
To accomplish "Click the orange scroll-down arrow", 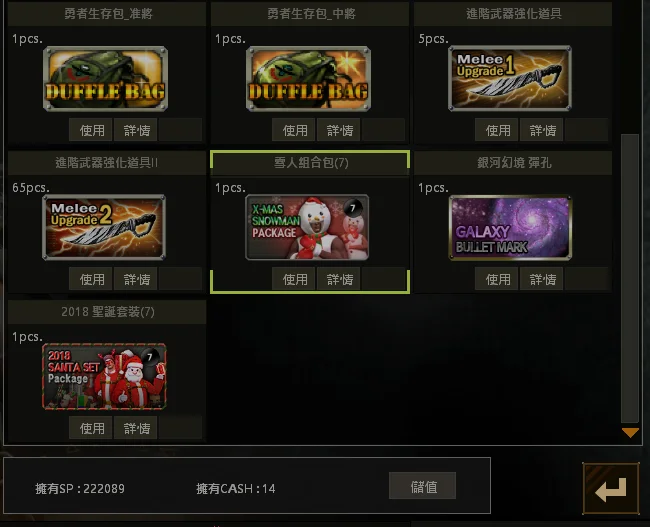I will pos(630,433).
